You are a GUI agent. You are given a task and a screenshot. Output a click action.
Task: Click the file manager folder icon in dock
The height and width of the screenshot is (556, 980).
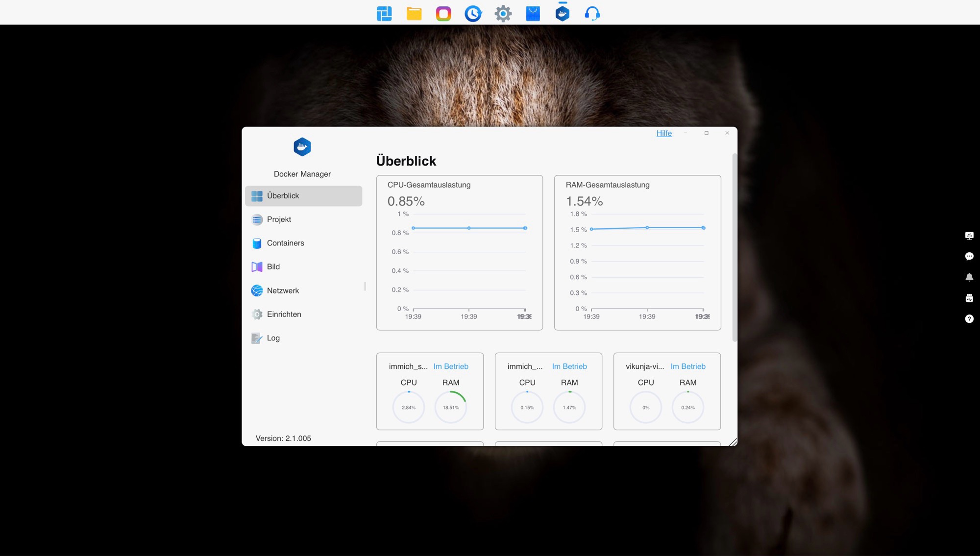[x=414, y=13]
